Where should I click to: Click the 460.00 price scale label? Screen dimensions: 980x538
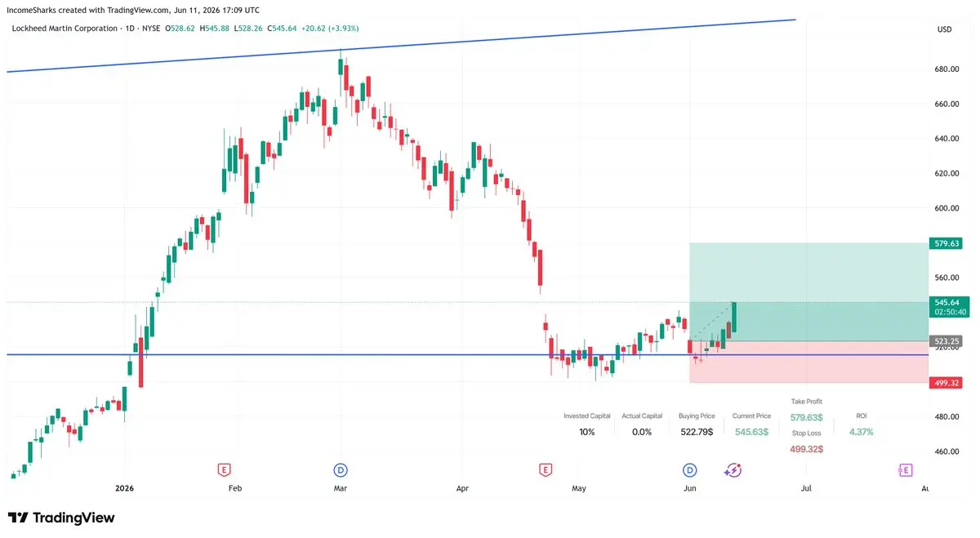pyautogui.click(x=947, y=452)
